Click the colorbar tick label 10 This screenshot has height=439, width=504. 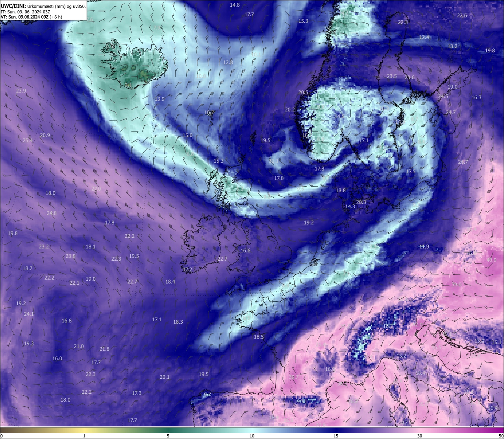[252, 436]
